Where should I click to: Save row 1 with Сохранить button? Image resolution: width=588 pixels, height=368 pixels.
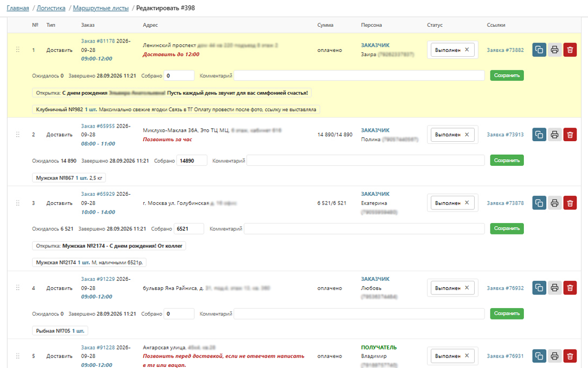(507, 75)
